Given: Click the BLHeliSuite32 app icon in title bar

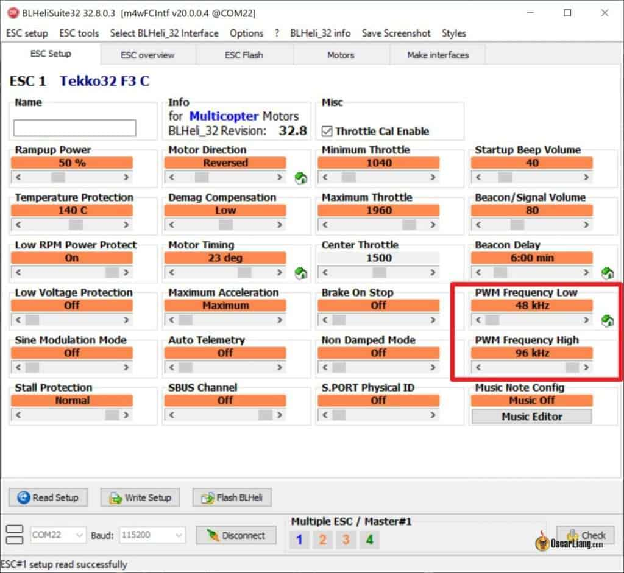Looking at the screenshot, I should click(13, 13).
